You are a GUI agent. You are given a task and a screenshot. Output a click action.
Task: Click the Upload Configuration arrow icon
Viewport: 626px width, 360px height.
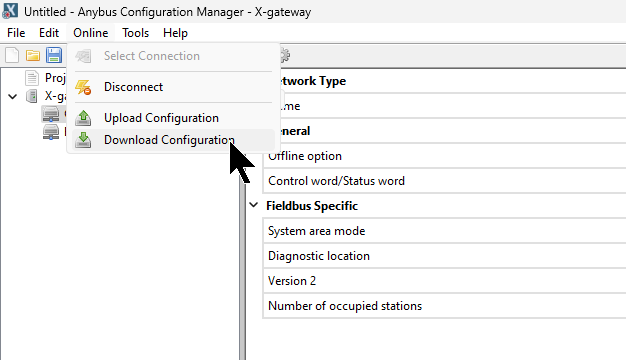point(83,118)
